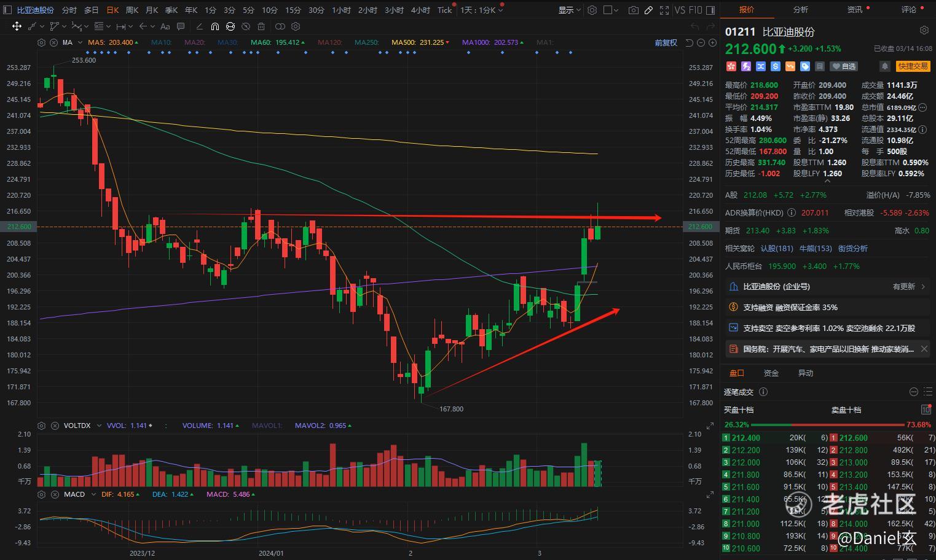Click the Hong Kong market badge icon

coord(731,66)
